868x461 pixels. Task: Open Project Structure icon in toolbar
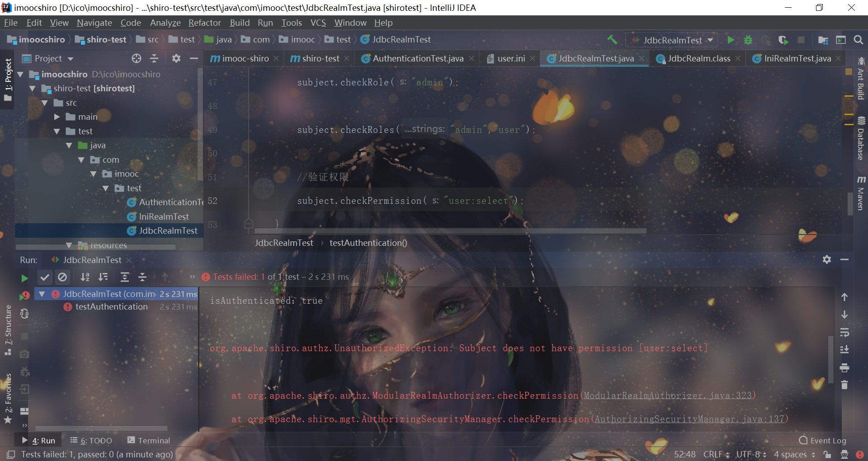tap(823, 40)
